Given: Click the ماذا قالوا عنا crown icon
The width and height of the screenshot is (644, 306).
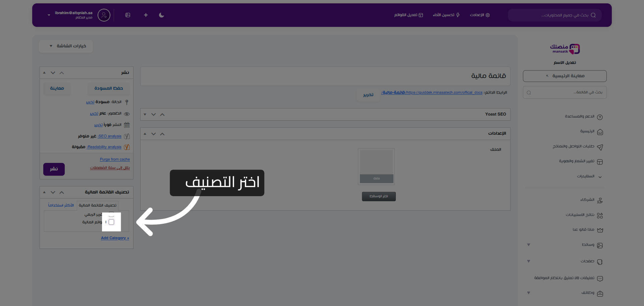Looking at the screenshot, I should (600, 230).
